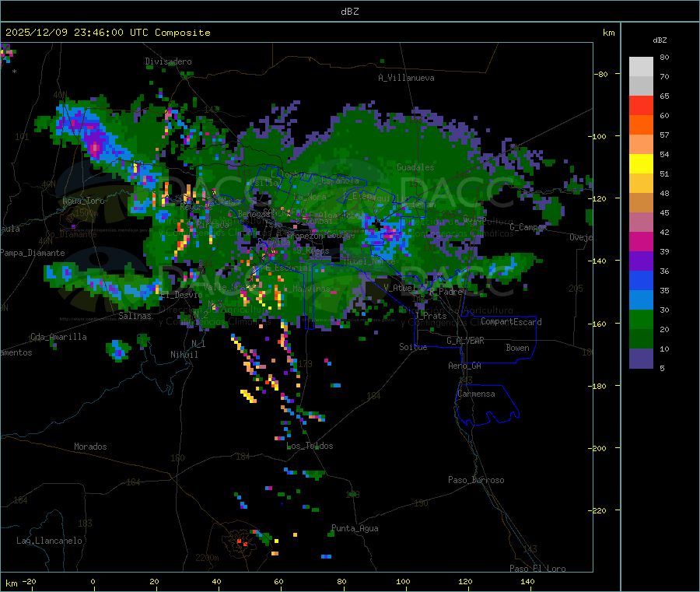
Task: Click the dBZ title in the top bar
Action: click(x=349, y=12)
